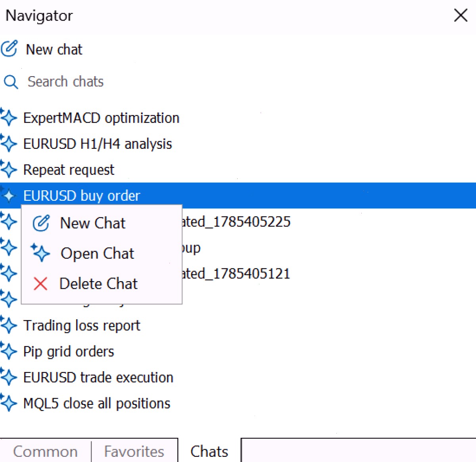Viewport: 476px width, 462px height.
Task: Click the sparkle icon beside ExpertMACD optimization
Action: coord(8,117)
